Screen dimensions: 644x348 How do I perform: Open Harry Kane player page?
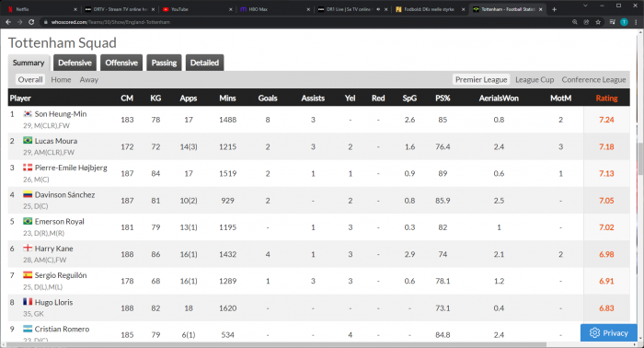53,249
